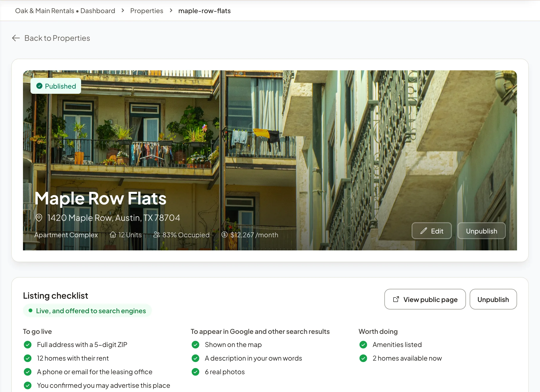Click 2 homes available now item

(x=407, y=358)
